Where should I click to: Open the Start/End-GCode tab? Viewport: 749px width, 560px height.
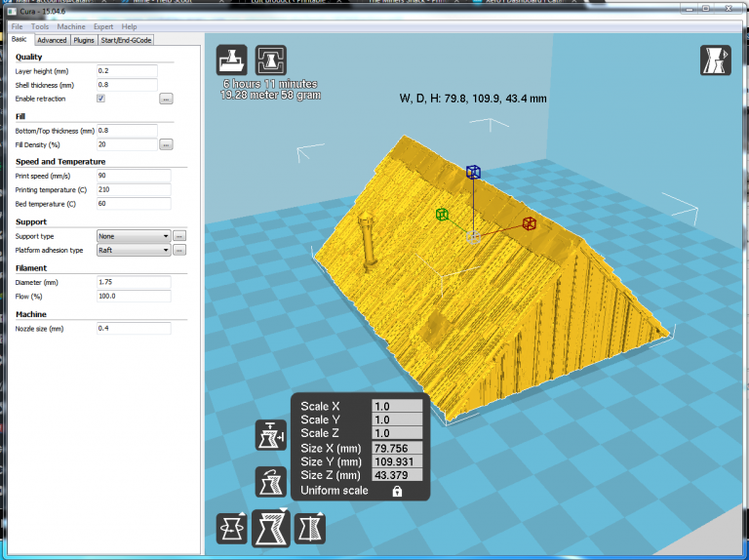coord(128,40)
